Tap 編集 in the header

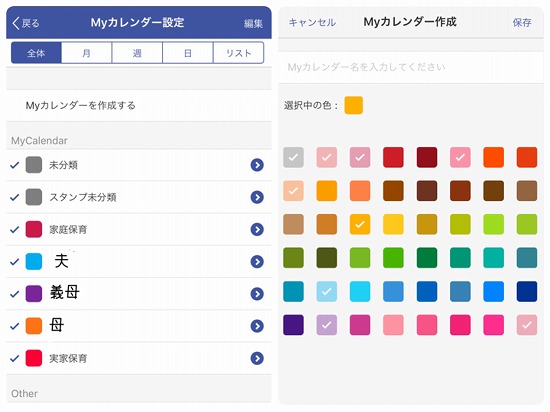253,23
